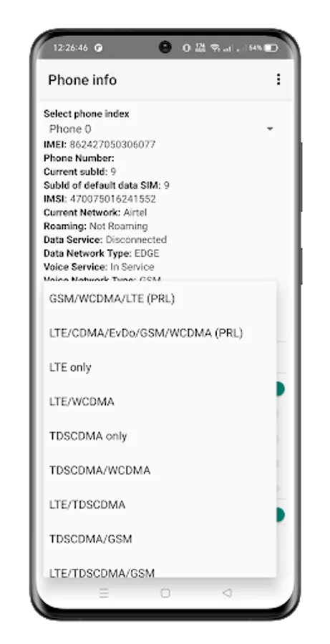
Task: Tap the Android home navigation button
Action: click(x=165, y=592)
